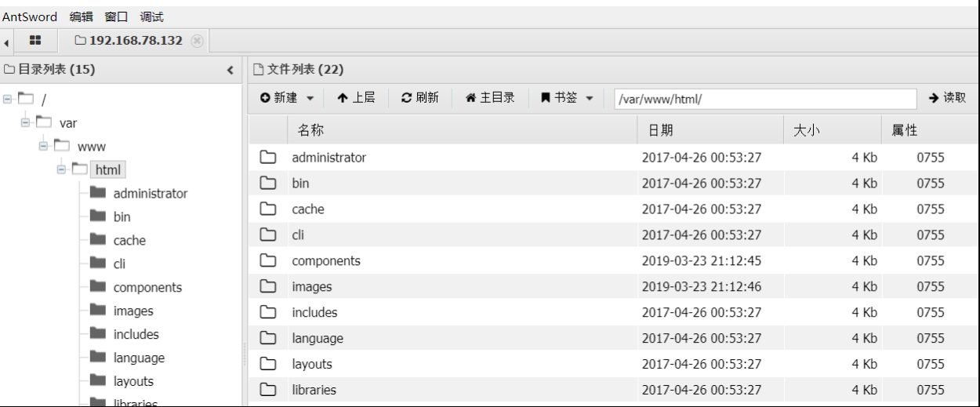Select images name in file list
The image size is (980, 407).
coord(312,287)
